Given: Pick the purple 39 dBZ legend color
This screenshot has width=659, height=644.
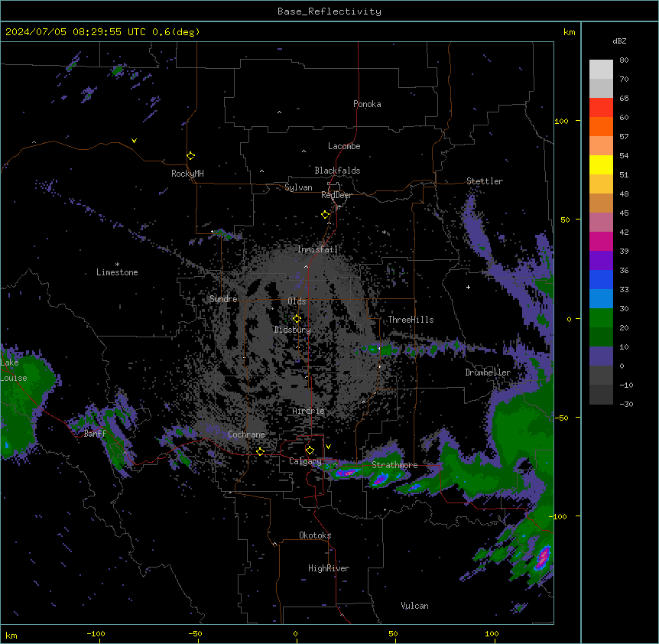Looking at the screenshot, I should (601, 260).
